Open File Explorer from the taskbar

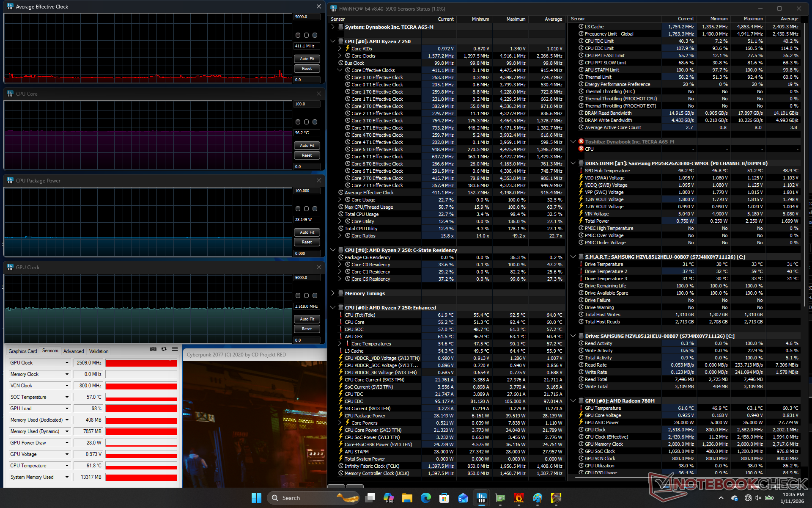tap(407, 498)
